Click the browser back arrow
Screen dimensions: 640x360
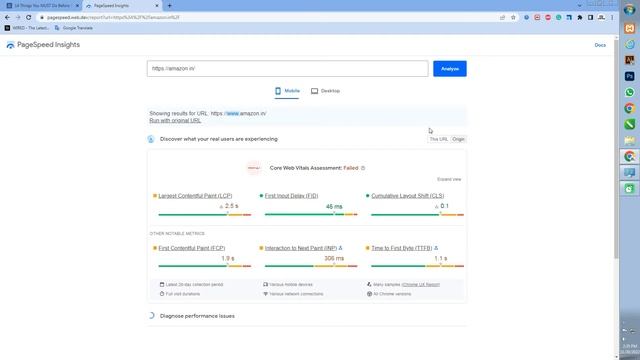coord(7,18)
